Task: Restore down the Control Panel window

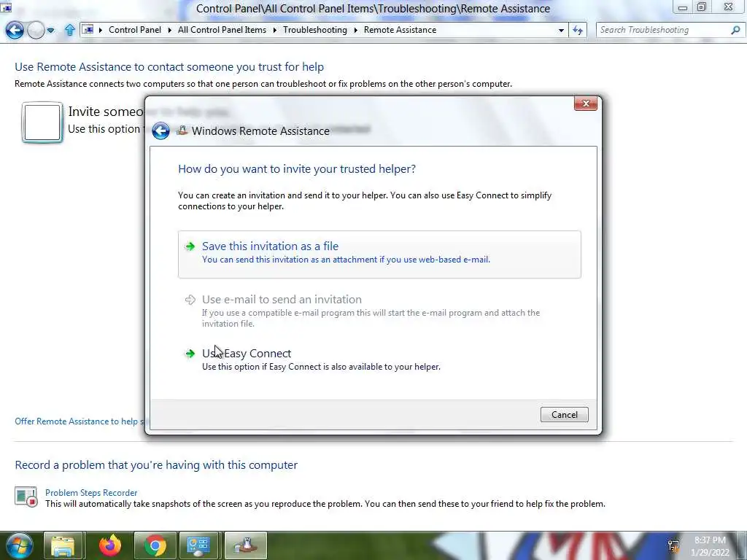Action: (x=702, y=7)
